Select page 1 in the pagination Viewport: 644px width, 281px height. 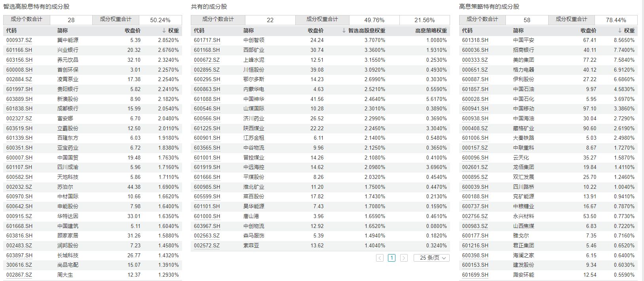[x=391, y=258]
